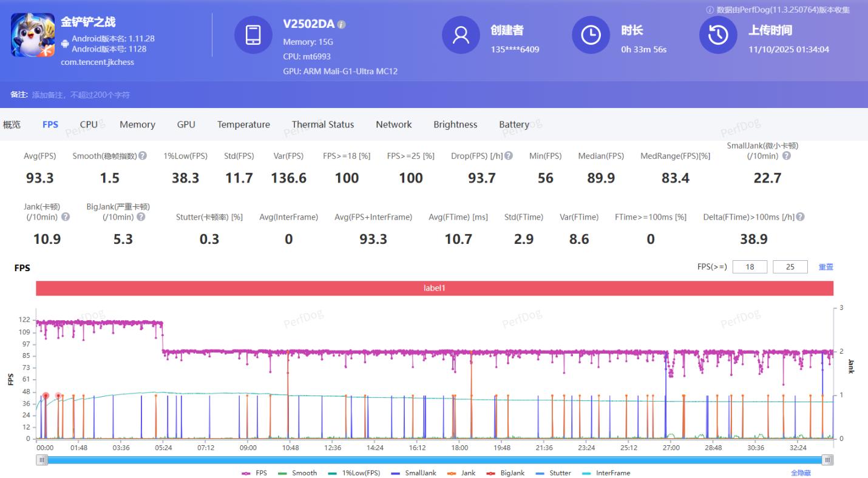Click the 金铲铲之战 game app icon
Screen dimensions: 868x478
33,35
